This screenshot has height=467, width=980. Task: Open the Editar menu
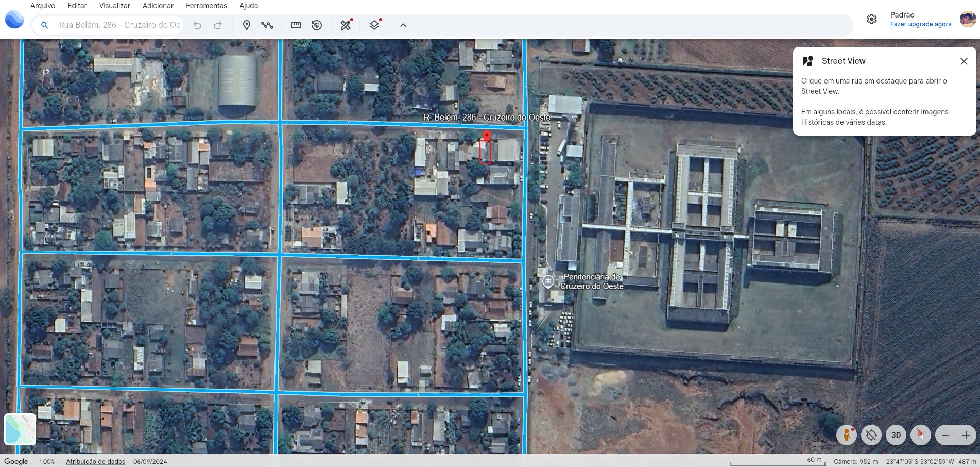coord(77,6)
